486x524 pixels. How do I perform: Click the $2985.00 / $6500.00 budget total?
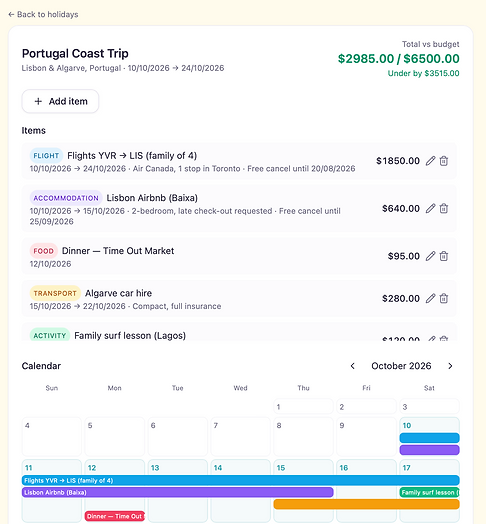click(x=398, y=59)
